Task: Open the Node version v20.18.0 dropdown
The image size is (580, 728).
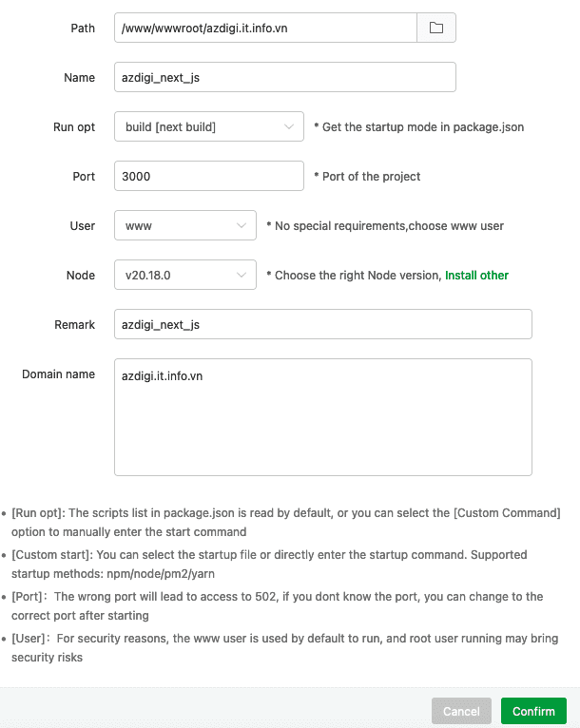Action: pos(184,275)
